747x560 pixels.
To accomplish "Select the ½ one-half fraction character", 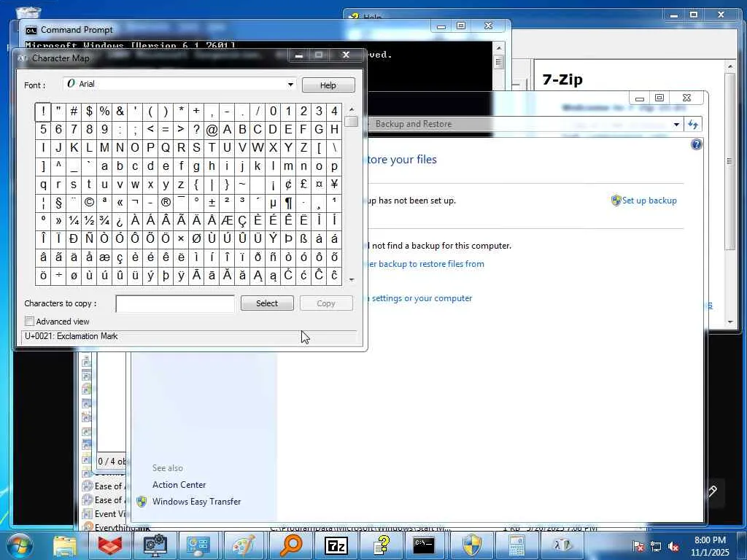I will pos(89,220).
